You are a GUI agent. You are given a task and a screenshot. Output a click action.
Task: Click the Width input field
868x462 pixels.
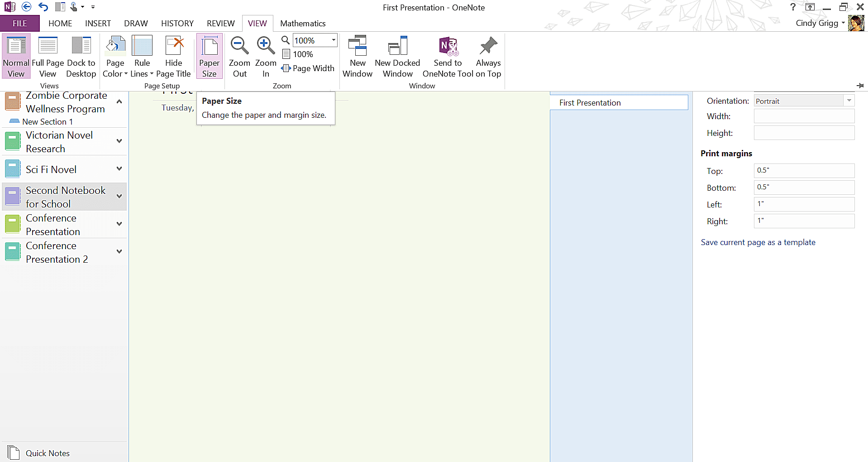804,116
